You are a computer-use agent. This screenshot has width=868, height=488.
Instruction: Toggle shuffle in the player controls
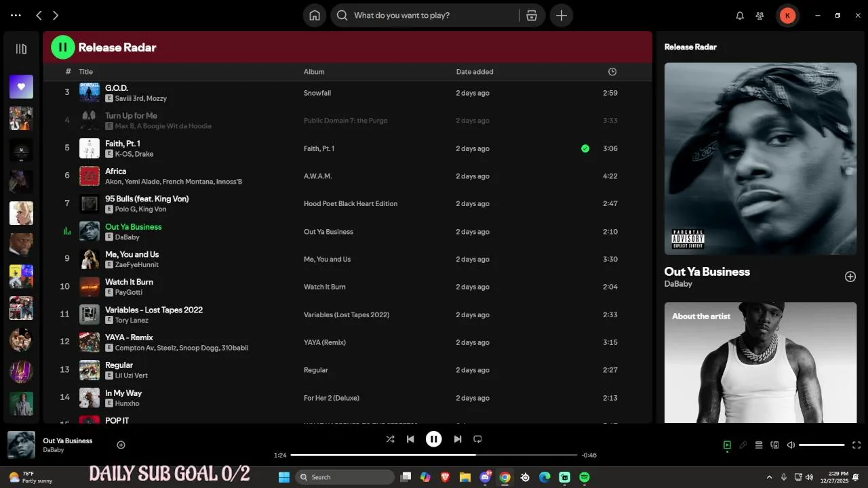click(x=390, y=439)
